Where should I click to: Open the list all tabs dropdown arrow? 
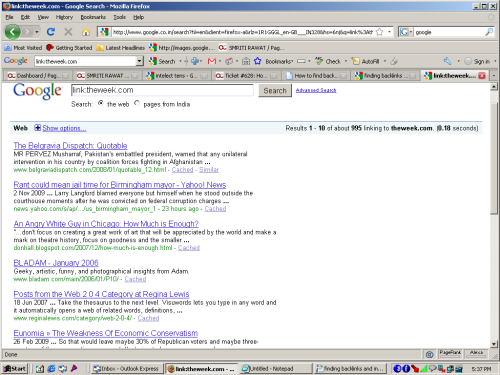pyautogui.click(x=494, y=76)
